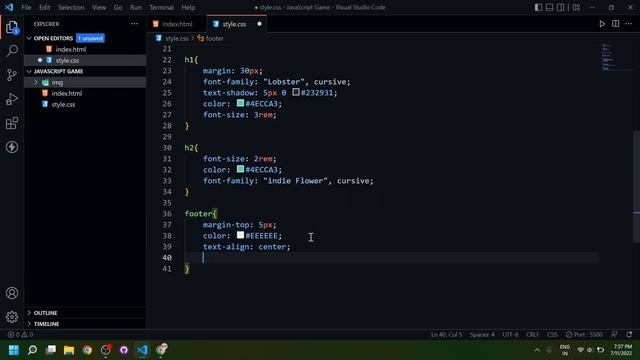The width and height of the screenshot is (640, 360).
Task: Open the Source Control view
Action: point(12,75)
